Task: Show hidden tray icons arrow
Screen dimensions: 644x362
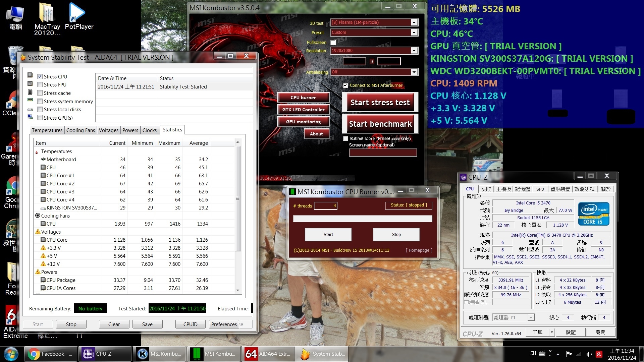Action: click(558, 354)
